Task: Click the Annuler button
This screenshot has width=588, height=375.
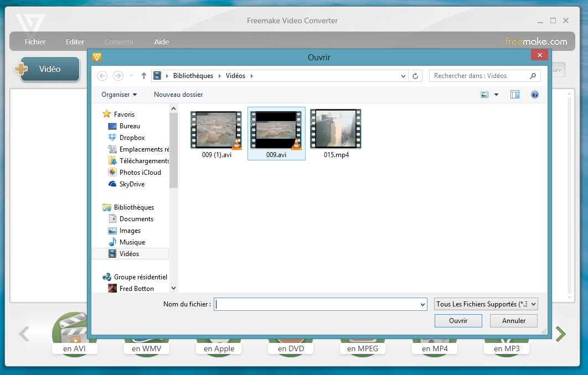Action: [514, 321]
